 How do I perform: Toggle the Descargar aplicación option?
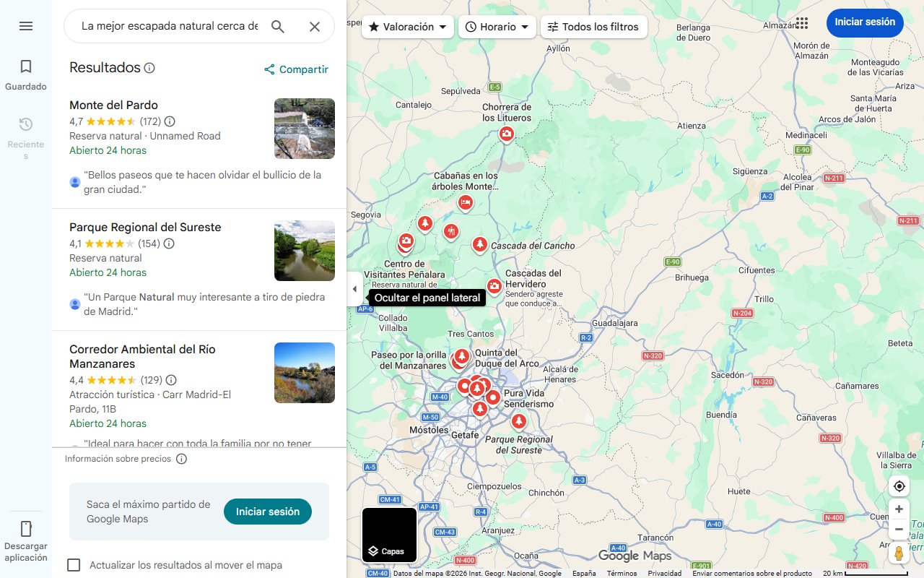(x=26, y=538)
